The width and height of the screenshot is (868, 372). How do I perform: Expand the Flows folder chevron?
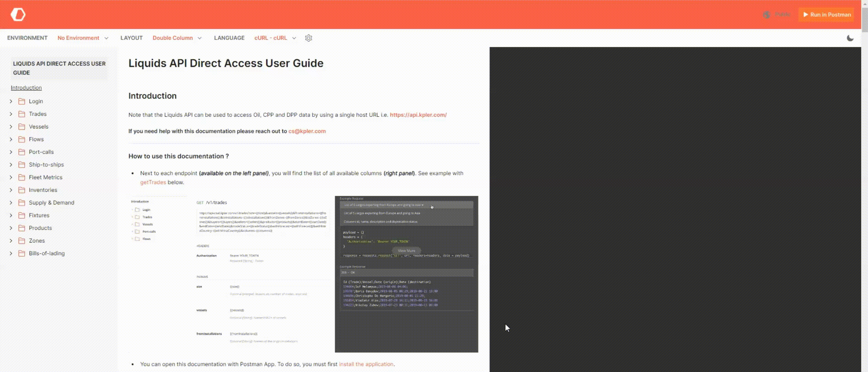tap(11, 139)
